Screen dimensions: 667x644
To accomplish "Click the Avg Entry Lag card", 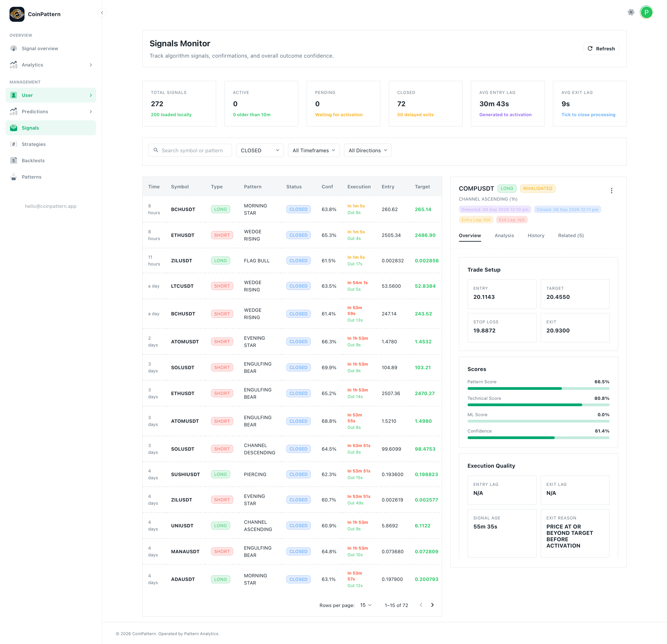I will click(507, 104).
